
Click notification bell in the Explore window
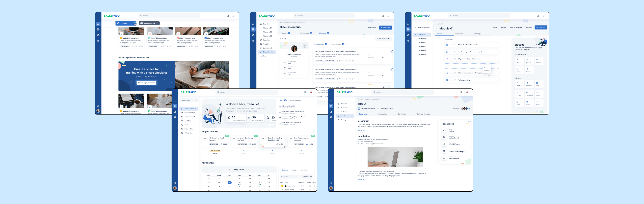233,16
